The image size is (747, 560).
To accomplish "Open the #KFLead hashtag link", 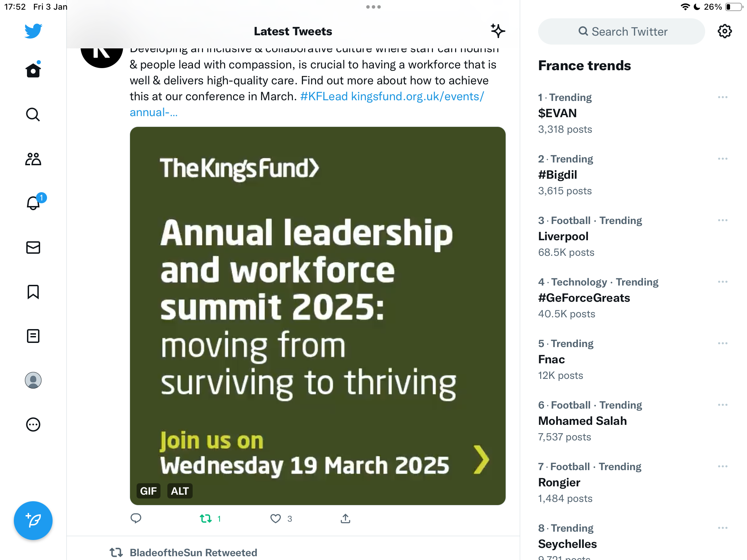I will click(x=324, y=96).
